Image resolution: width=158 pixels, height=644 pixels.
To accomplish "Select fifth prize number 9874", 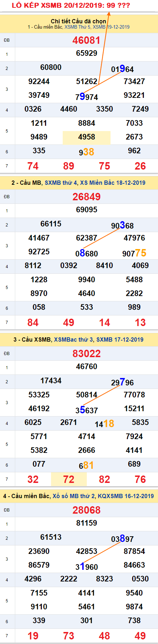I will click(134, 607).
